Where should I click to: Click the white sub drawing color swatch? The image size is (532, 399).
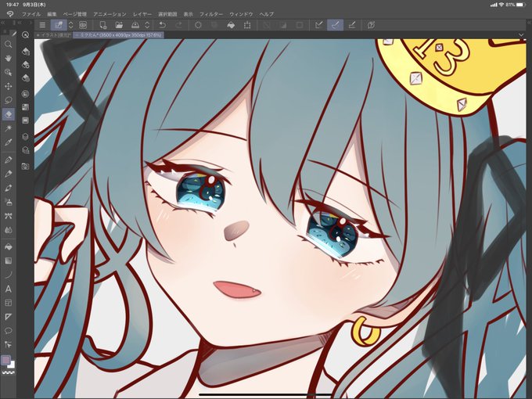coord(13,365)
